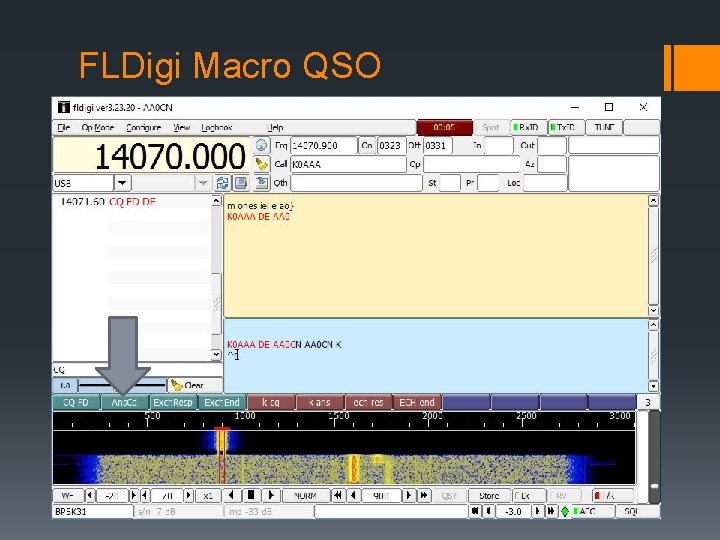Click the clear log fields broom icon
Viewport: 720px width, 540px height.
click(261, 164)
